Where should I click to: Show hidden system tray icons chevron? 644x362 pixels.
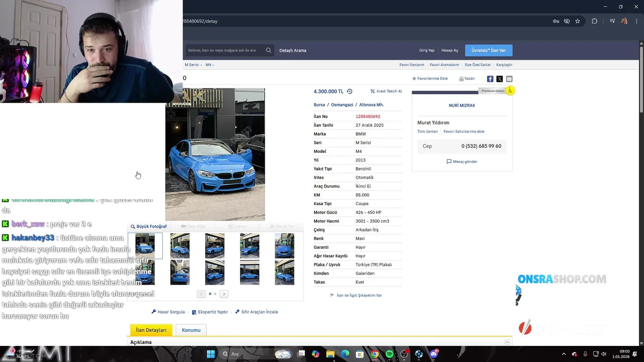coord(563,354)
